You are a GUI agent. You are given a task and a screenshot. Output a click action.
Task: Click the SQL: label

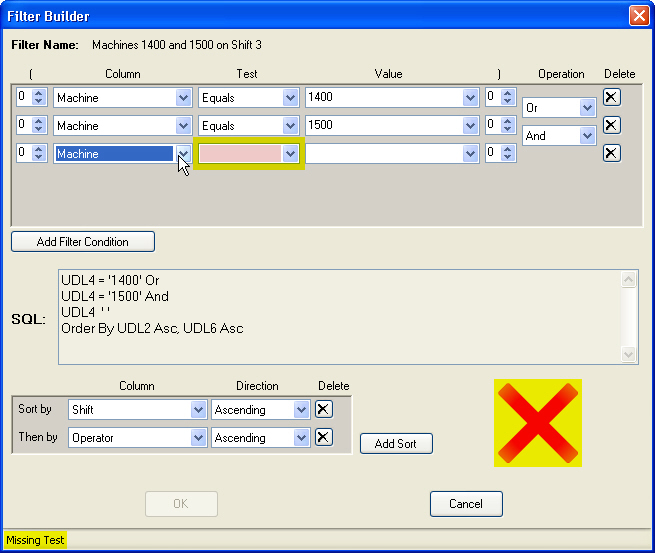[x=28, y=319]
